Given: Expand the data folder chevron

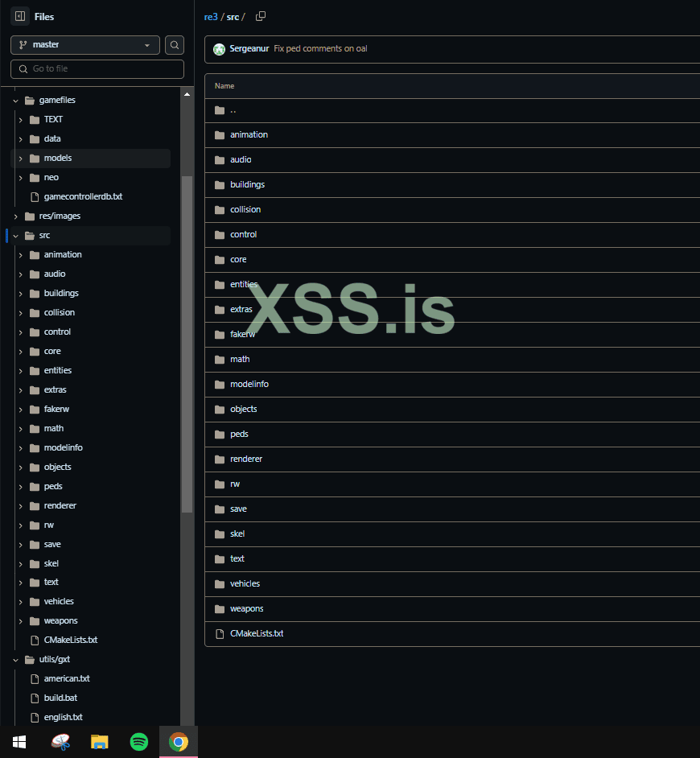Looking at the screenshot, I should coord(20,139).
